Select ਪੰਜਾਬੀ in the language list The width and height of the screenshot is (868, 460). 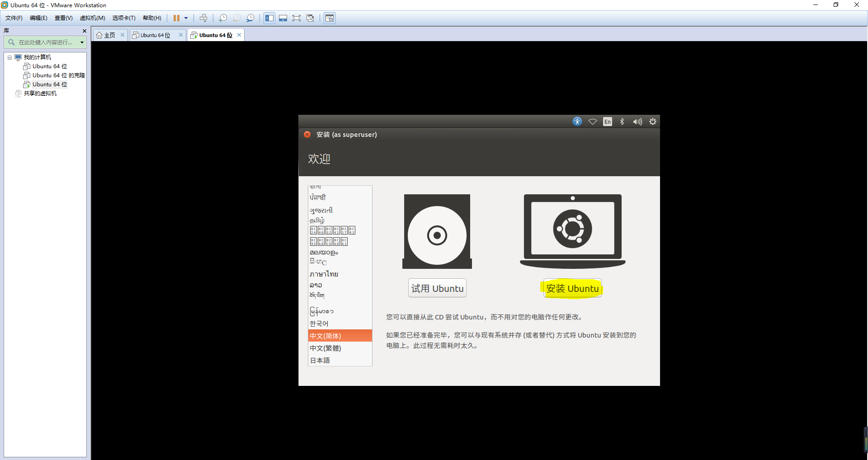(x=340, y=197)
